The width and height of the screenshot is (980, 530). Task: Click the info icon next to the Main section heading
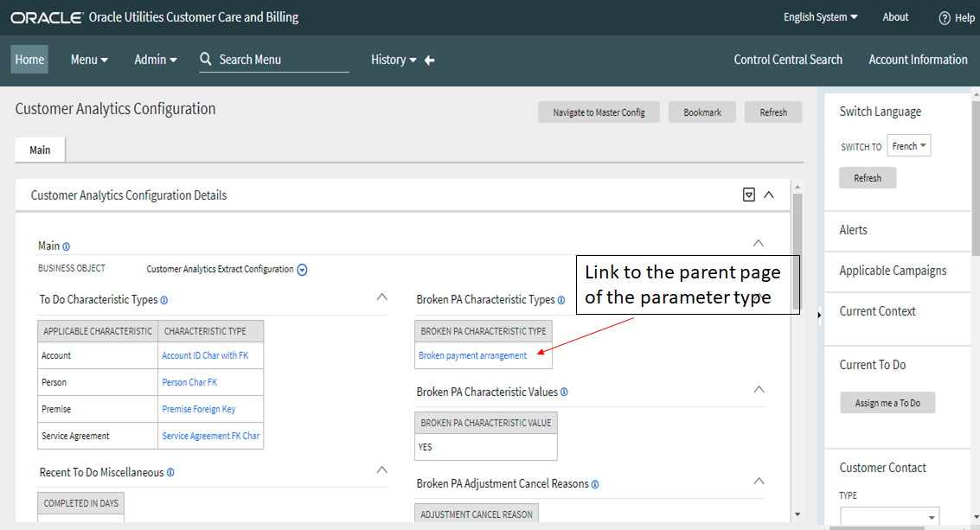coord(67,246)
